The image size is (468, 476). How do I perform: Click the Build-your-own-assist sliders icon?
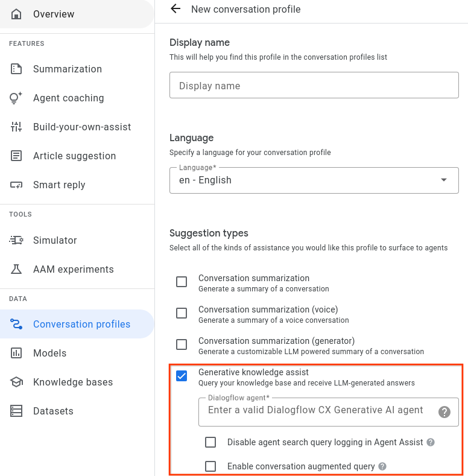(x=16, y=127)
